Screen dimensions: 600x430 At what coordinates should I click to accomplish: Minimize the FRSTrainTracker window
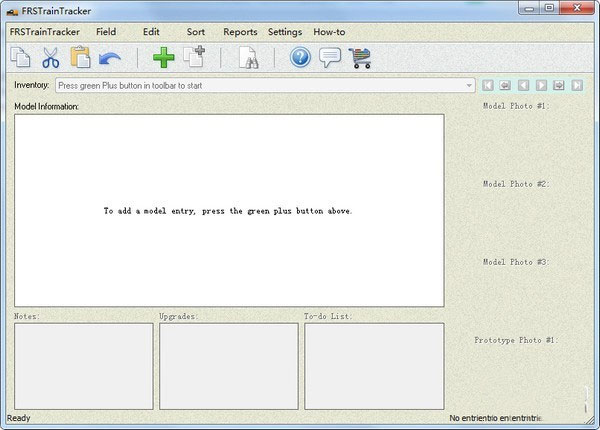pyautogui.click(x=530, y=8)
